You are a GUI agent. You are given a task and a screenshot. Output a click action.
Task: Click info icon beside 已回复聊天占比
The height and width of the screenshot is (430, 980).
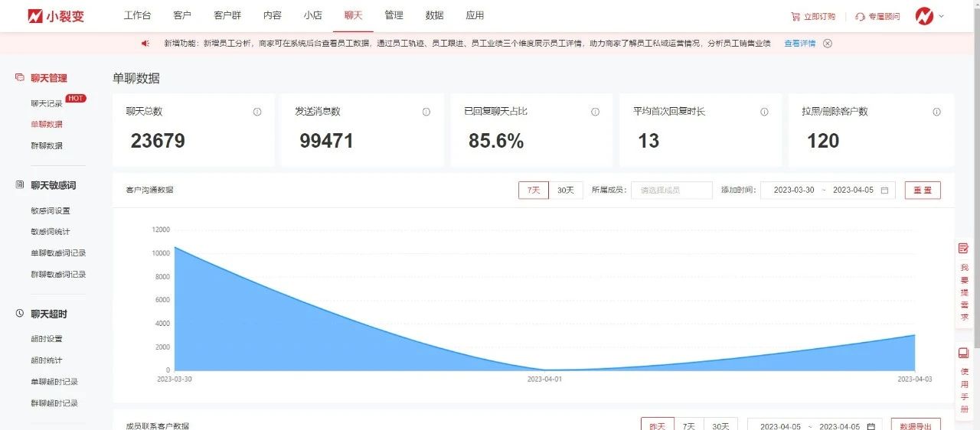[595, 112]
